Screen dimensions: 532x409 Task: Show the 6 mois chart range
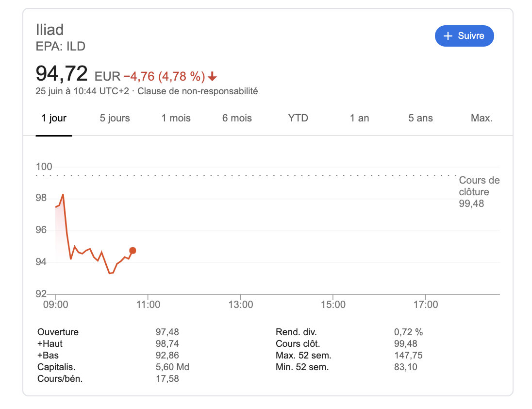click(x=237, y=118)
